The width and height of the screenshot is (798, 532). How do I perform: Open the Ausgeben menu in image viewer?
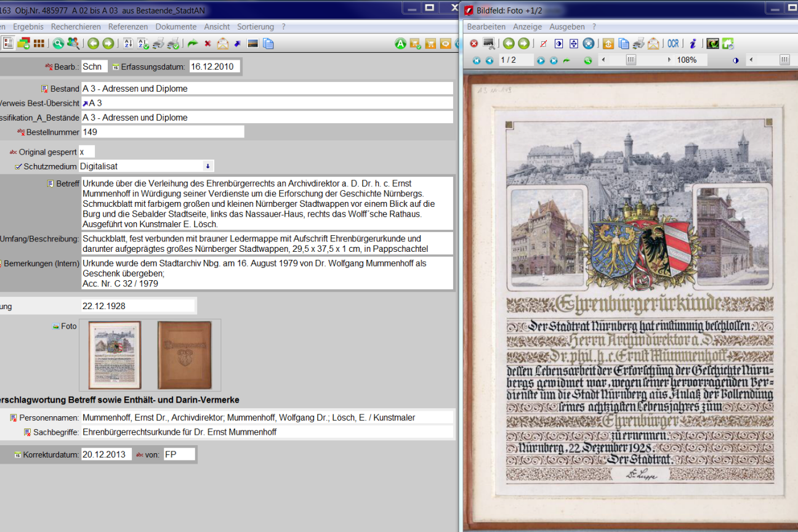(x=566, y=26)
